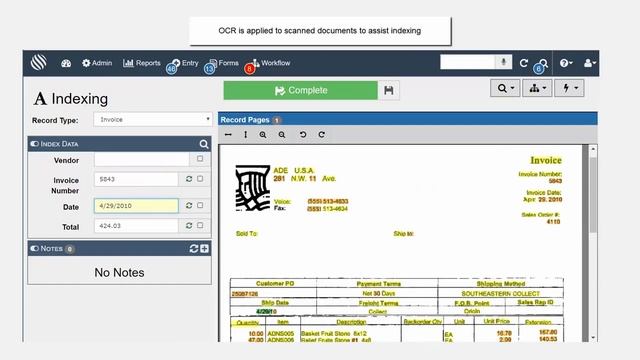Click the application logo icon

(39, 62)
